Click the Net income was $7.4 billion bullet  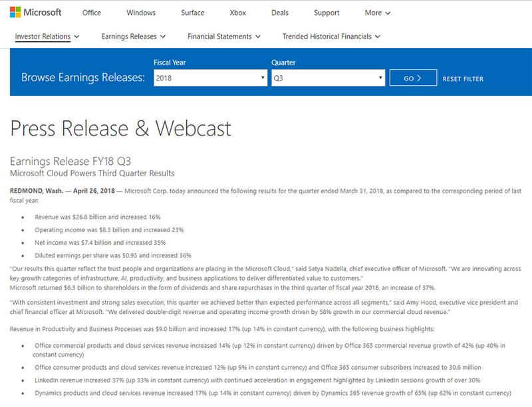tap(100, 243)
